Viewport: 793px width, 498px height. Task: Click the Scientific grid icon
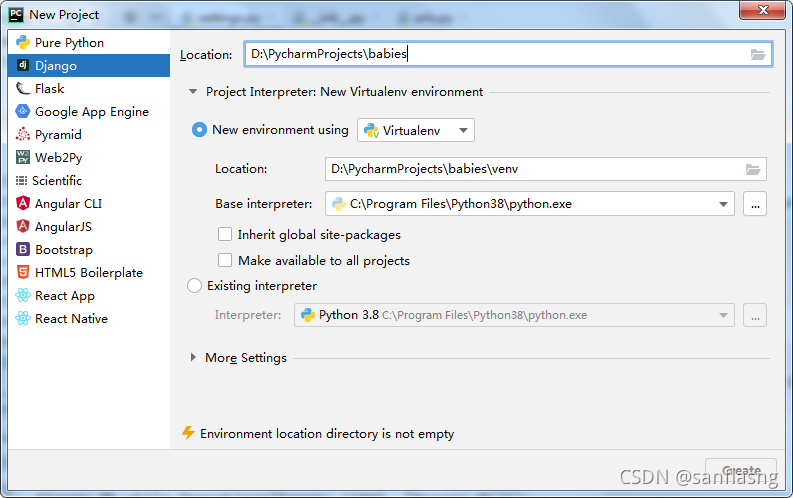coord(21,180)
